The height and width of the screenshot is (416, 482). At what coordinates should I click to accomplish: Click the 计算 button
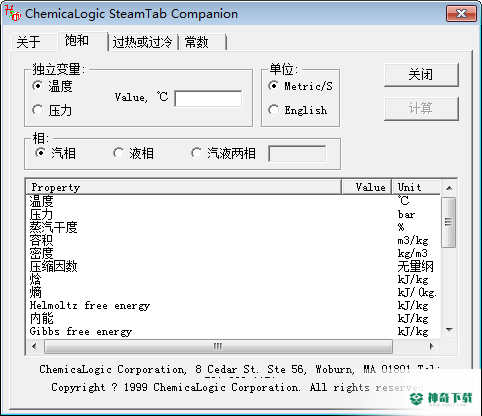pos(421,109)
